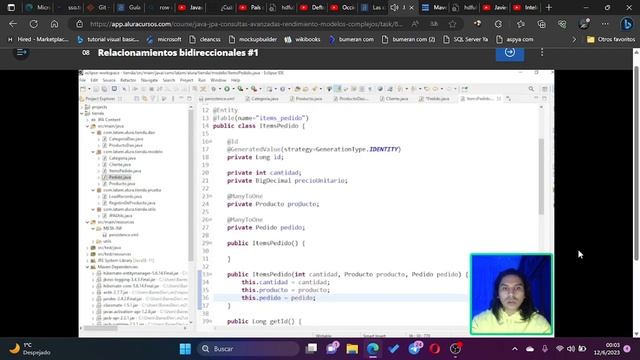Open the volume tray icon
Image resolution: width=640 pixels, height=360 pixels.
(571, 349)
